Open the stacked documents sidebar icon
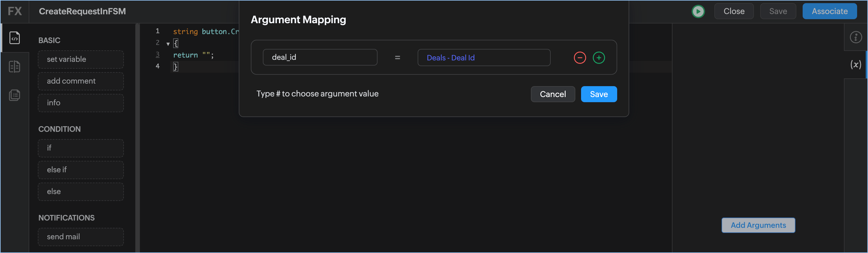This screenshot has width=868, height=253. pyautogui.click(x=15, y=95)
